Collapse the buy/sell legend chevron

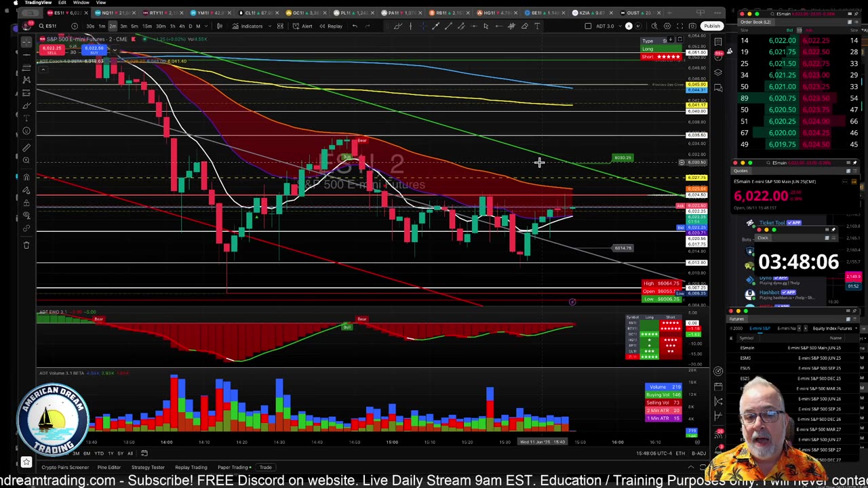point(115,50)
